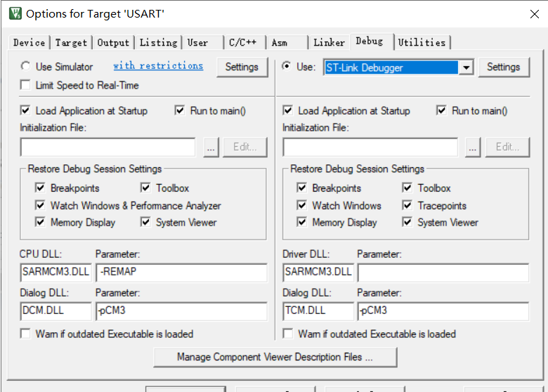Open the 'with restrictions' link
This screenshot has height=392, width=548.
(158, 65)
